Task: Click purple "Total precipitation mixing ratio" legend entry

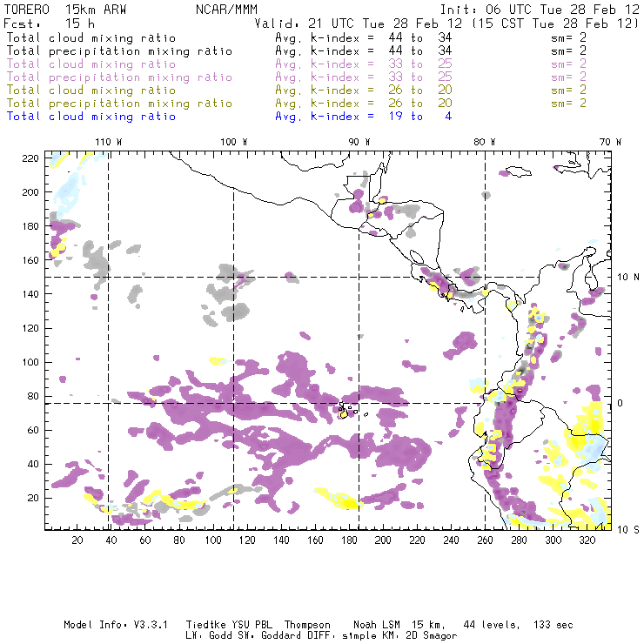Action: tap(119, 77)
